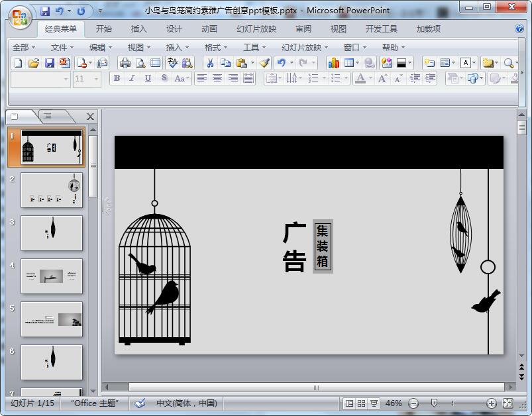Close the slides thumbnail pane
The width and height of the screenshot is (532, 416).
[x=90, y=117]
